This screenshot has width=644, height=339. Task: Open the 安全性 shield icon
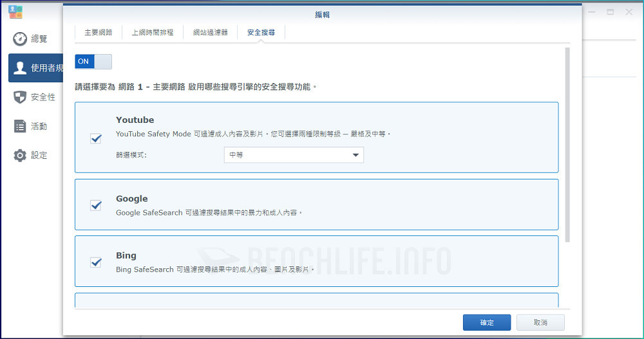20,97
